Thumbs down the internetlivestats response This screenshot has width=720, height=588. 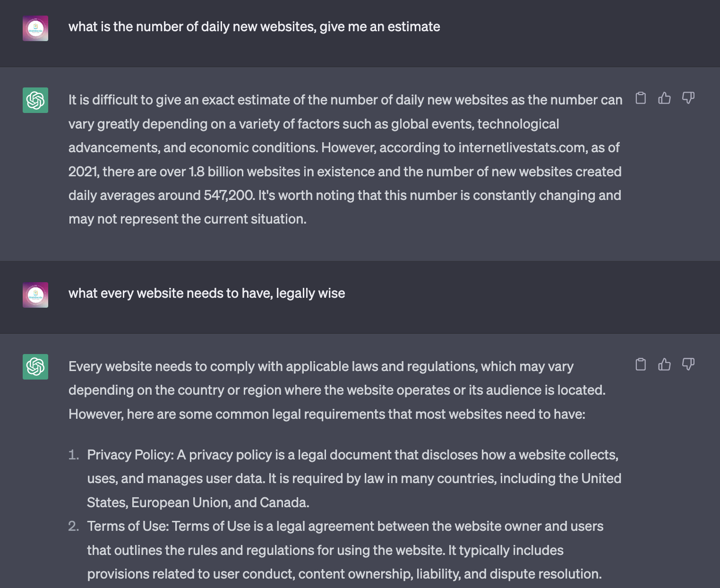pyautogui.click(x=688, y=98)
